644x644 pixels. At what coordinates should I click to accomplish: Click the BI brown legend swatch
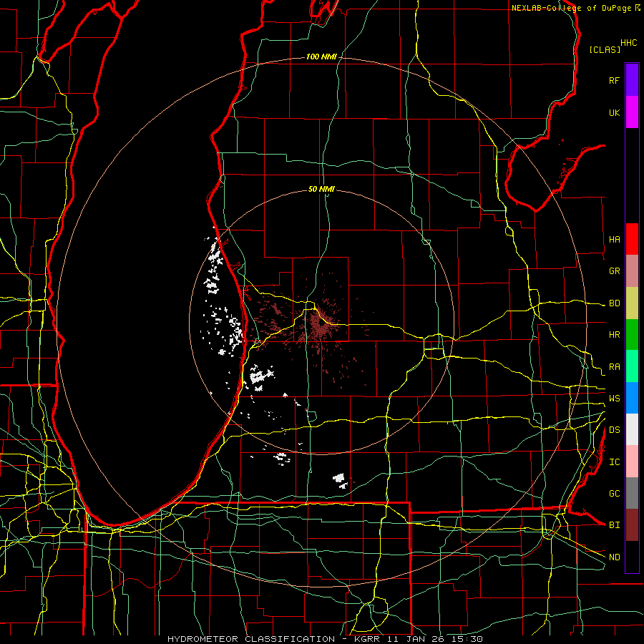coord(632,525)
